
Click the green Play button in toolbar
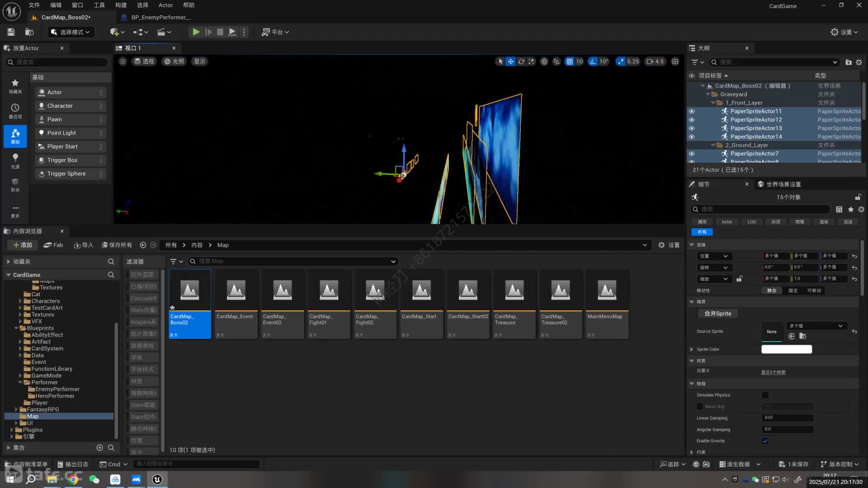coord(196,32)
